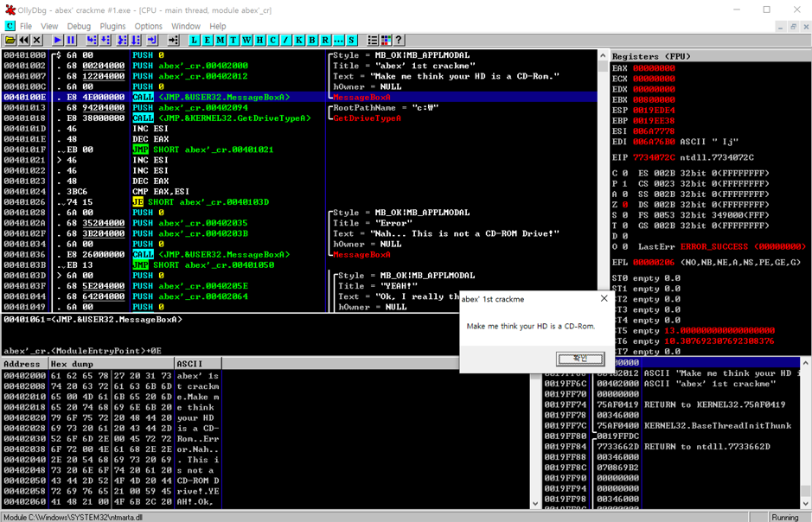Open the Options menu
The height and width of the screenshot is (522, 812).
click(x=148, y=26)
